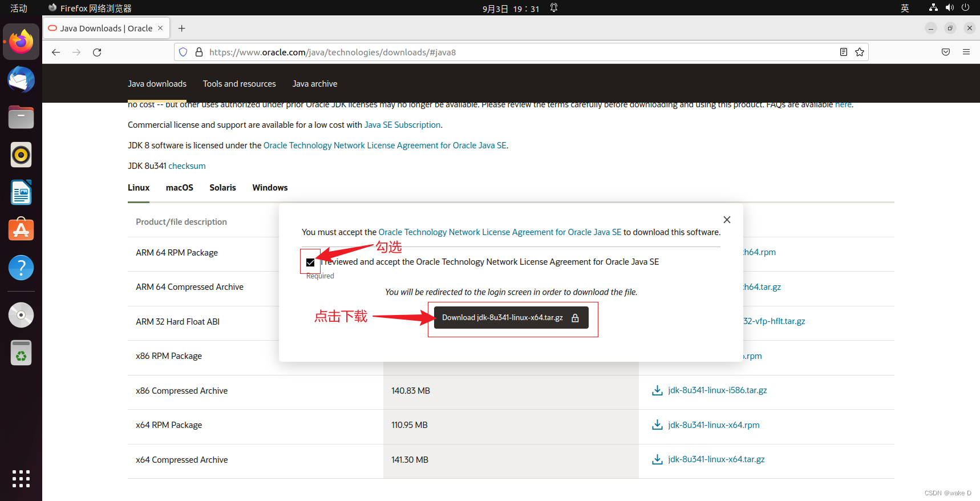Switch to the macOS tab
The image size is (980, 501).
click(180, 188)
